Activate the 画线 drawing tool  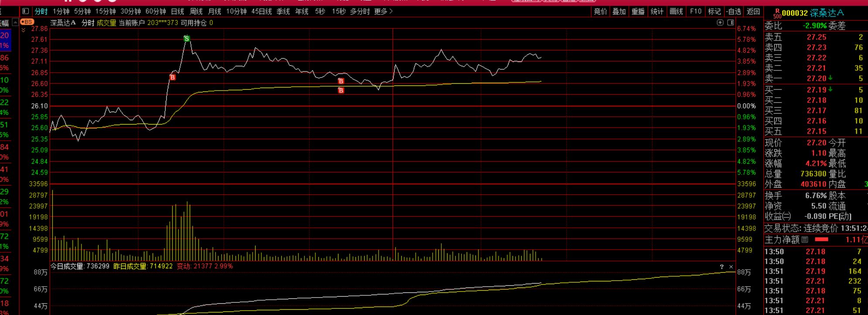click(x=676, y=11)
